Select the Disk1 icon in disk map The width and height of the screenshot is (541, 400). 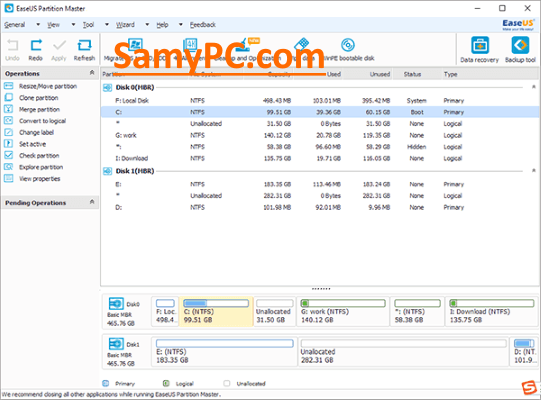[x=116, y=344]
